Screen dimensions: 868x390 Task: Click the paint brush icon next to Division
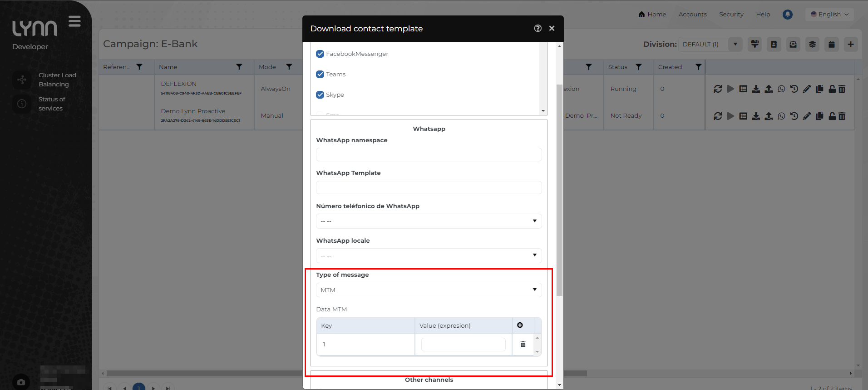[755, 44]
